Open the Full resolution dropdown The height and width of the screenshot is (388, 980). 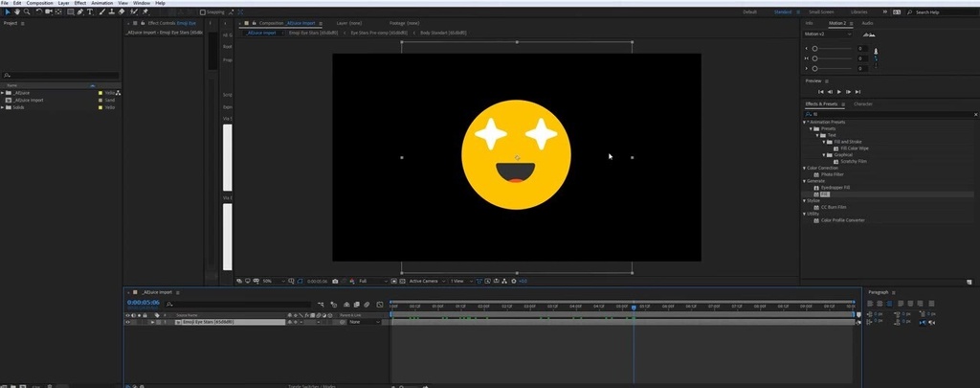point(373,281)
